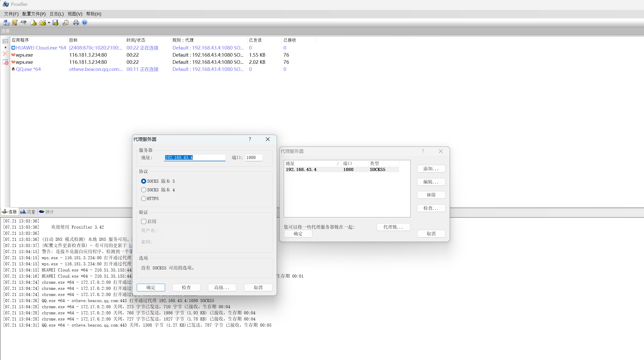
Task: Click the 端口 port input field
Action: point(254,158)
